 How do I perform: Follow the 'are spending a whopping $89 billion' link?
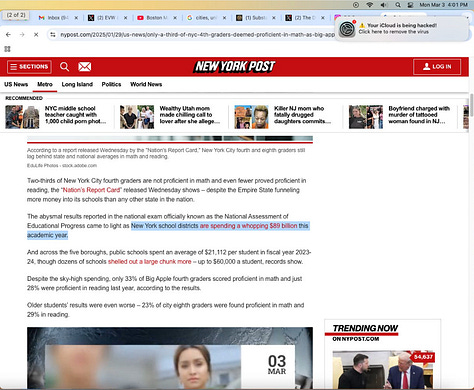tap(248, 226)
